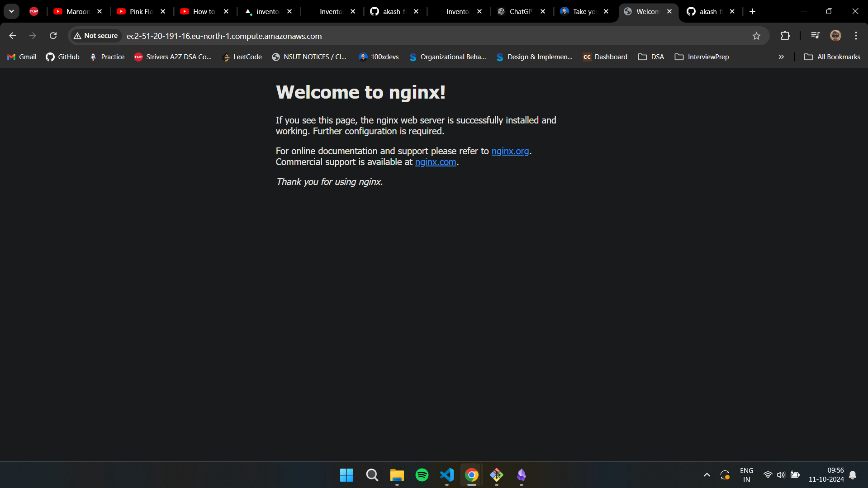868x488 pixels.
Task: Click the browser profile avatar
Action: tap(835, 36)
